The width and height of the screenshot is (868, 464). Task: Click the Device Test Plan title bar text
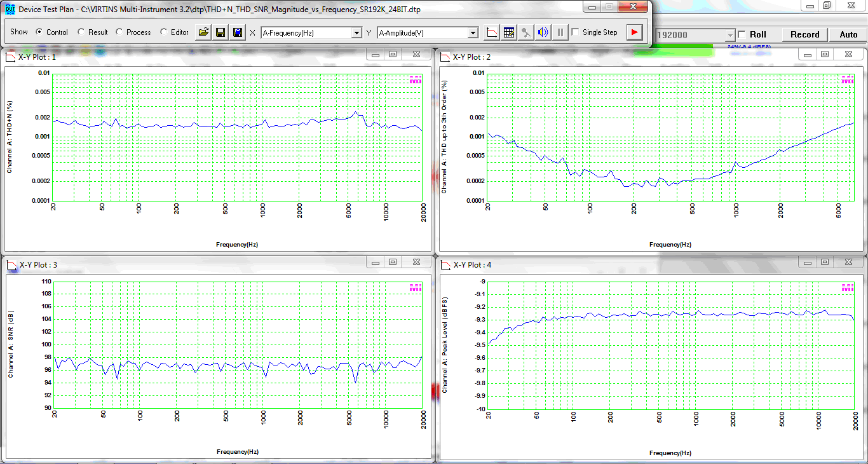[219, 10]
